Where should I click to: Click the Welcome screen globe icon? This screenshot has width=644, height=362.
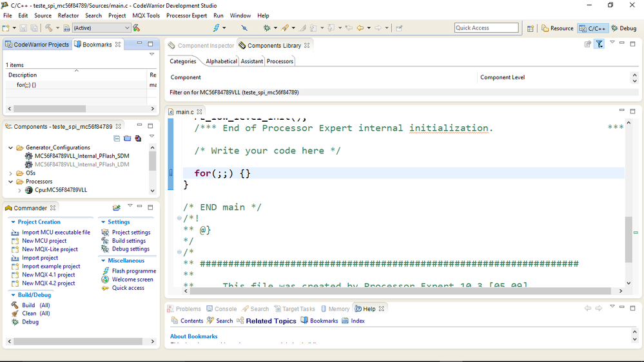[x=106, y=280]
